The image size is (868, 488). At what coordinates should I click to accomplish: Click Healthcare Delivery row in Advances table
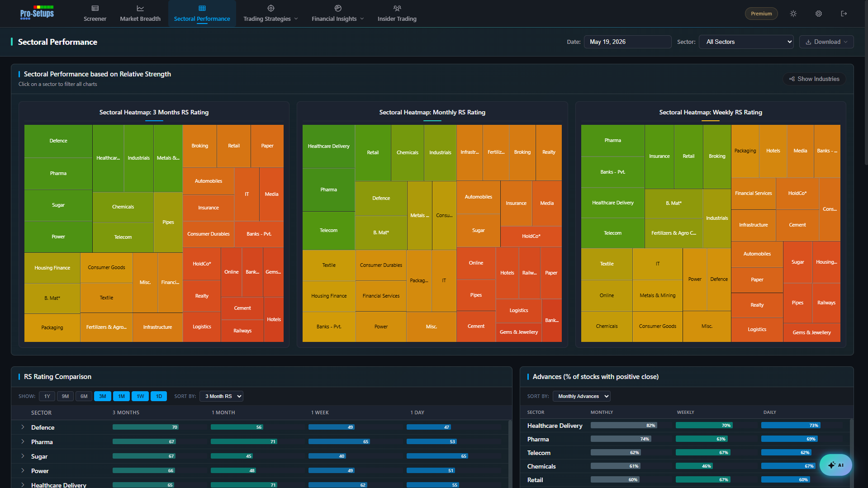685,426
